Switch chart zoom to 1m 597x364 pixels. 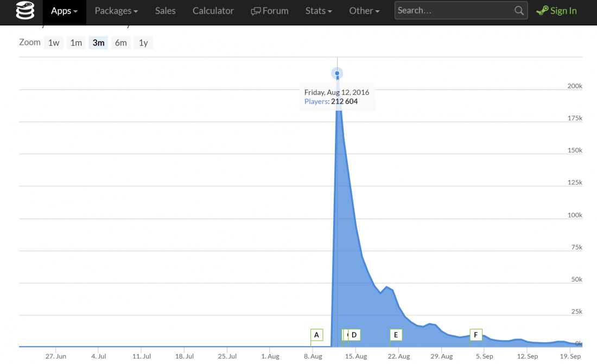[x=76, y=43]
